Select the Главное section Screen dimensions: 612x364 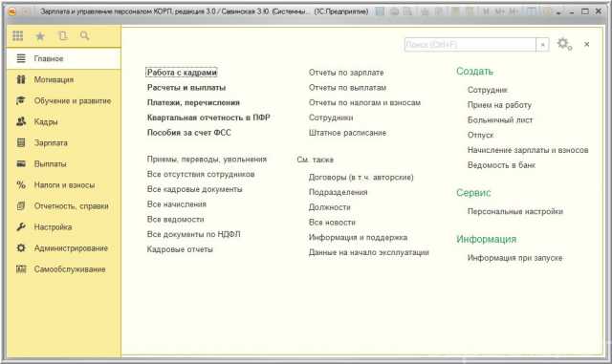[64, 58]
